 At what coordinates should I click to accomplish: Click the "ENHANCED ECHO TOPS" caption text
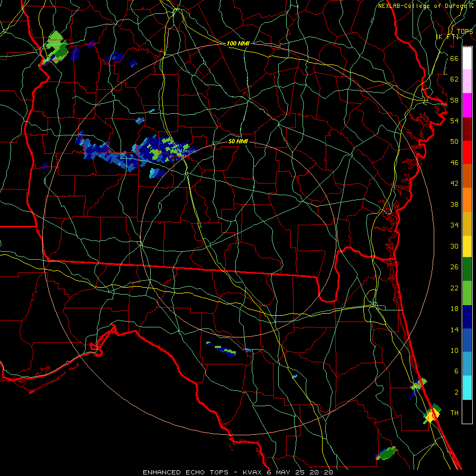(186, 472)
